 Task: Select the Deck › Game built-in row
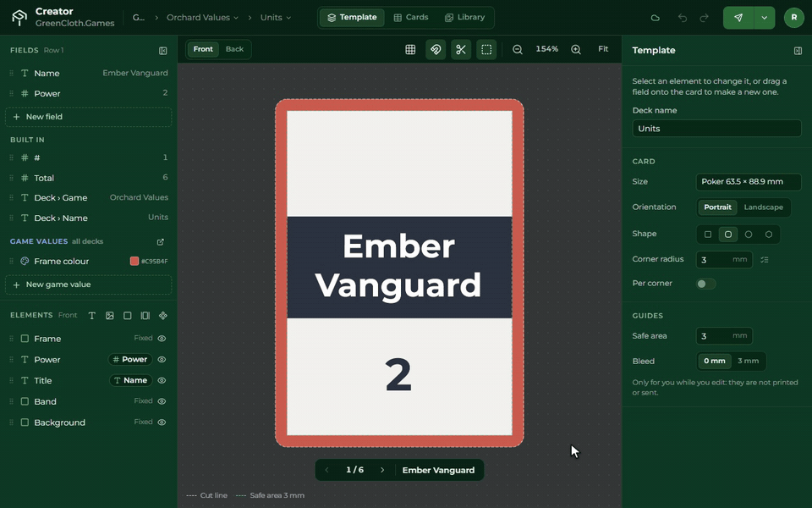(x=89, y=198)
